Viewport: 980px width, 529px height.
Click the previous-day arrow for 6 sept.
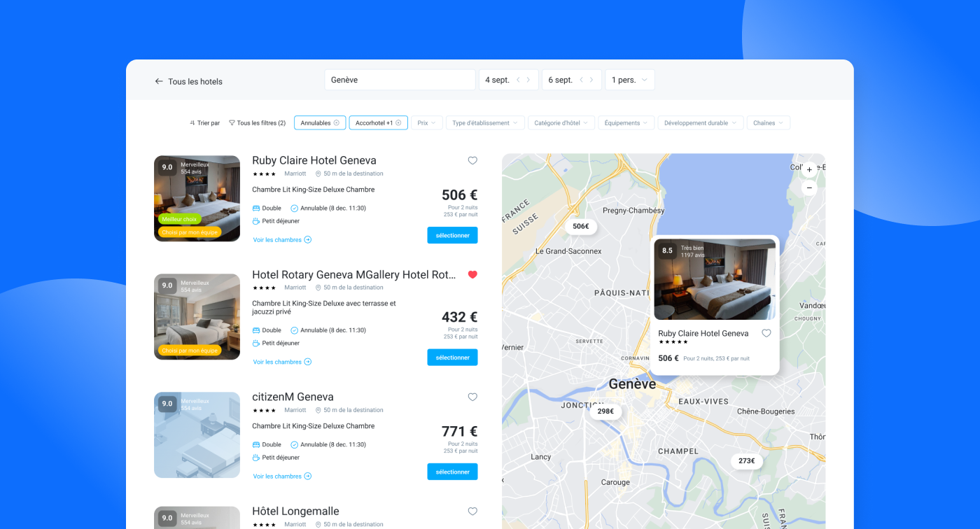pos(581,80)
